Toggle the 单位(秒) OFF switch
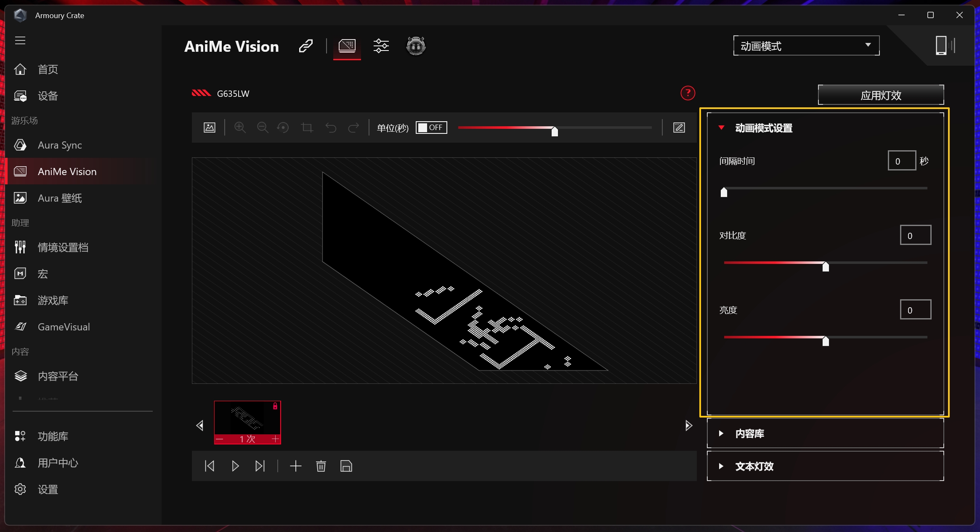This screenshot has height=532, width=980. click(431, 128)
